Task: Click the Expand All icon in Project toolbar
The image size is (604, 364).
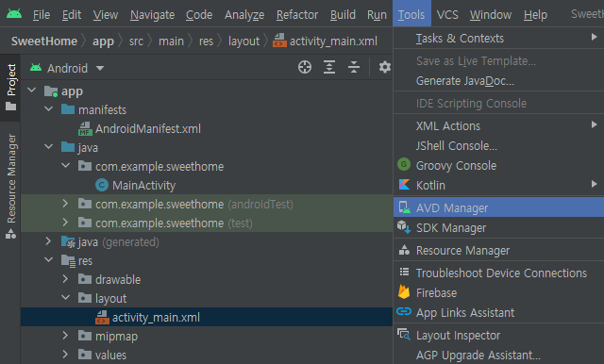Action: click(329, 67)
